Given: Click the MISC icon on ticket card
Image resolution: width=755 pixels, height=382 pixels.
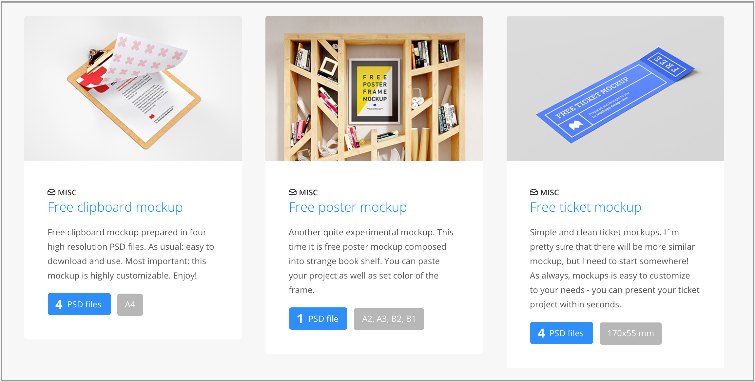Looking at the screenshot, I should (x=534, y=192).
